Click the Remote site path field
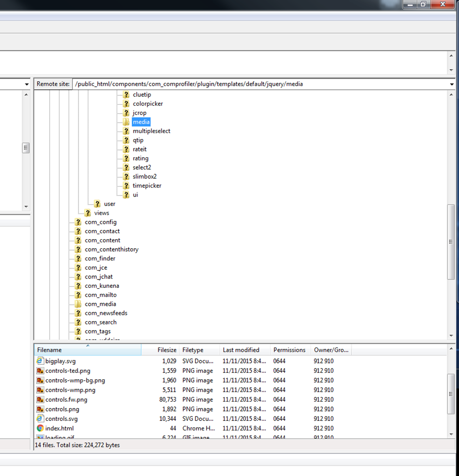This screenshot has height=476, width=459. 260,84
